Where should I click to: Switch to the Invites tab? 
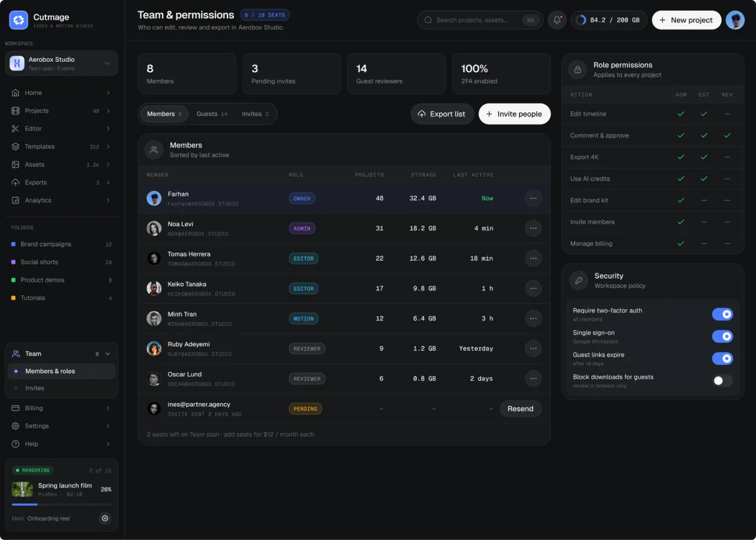255,114
